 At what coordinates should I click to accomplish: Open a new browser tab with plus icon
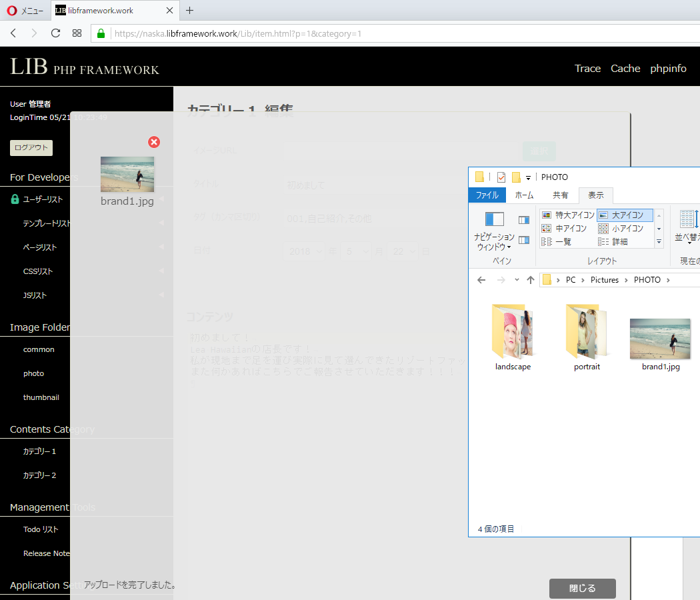point(189,11)
